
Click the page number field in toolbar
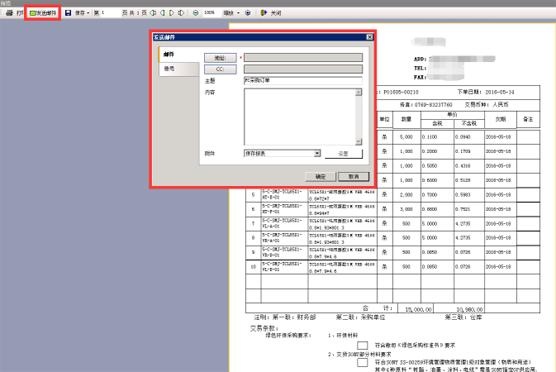tap(110, 13)
